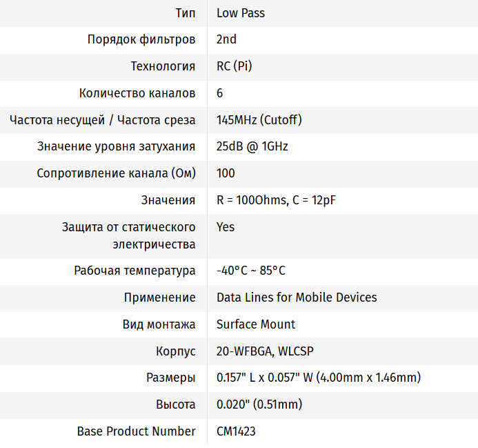Click the "20-WFBGA, WLCSP" package value
Viewport: 478px width, 448px height.
pos(265,351)
